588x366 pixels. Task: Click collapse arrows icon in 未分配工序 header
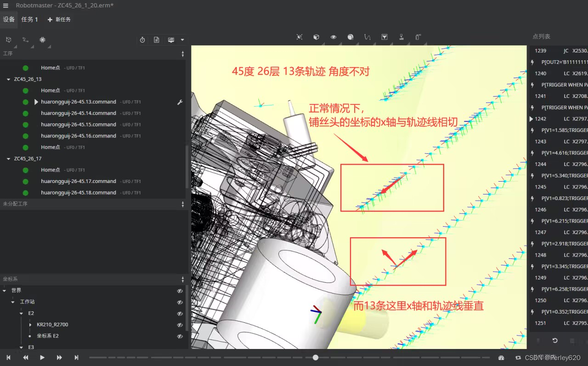tap(183, 204)
